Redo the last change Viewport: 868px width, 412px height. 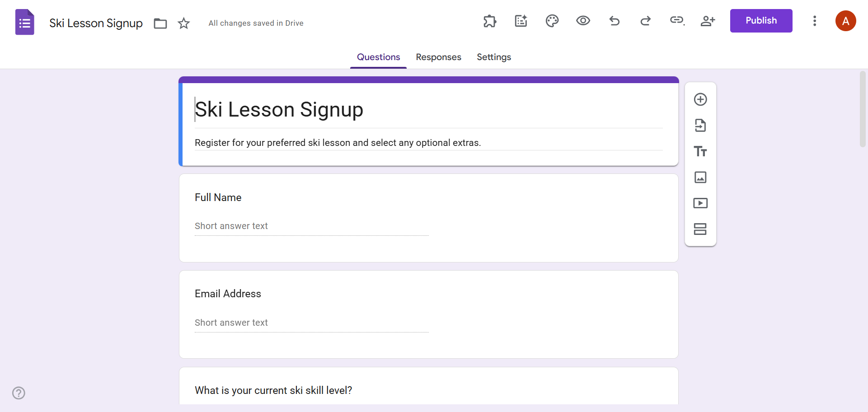[x=645, y=21]
